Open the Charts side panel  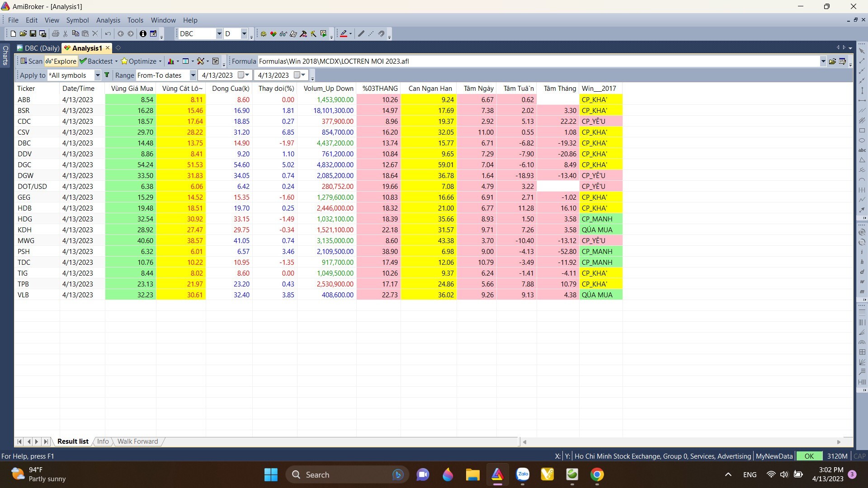coord(5,55)
